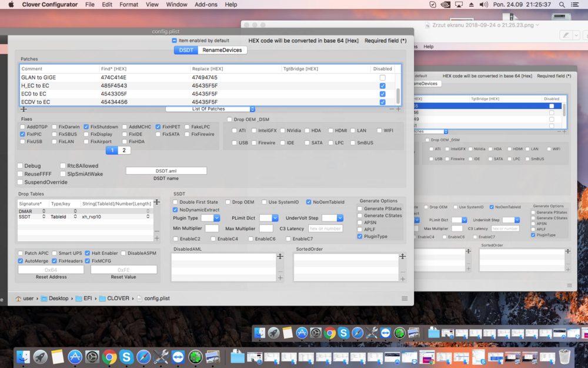The width and height of the screenshot is (588, 368).
Task: Uncheck the FixShutdown fix
Action: pyautogui.click(x=86, y=127)
